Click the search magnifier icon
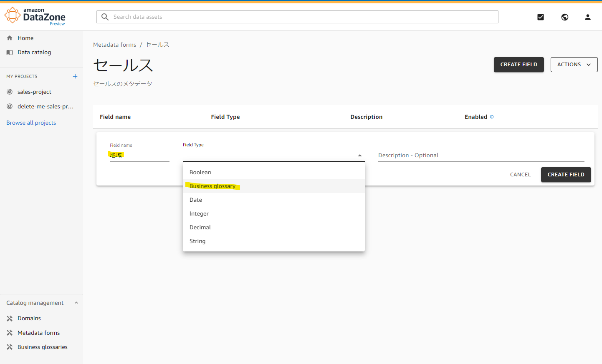Image resolution: width=602 pixels, height=364 pixels. click(x=105, y=17)
